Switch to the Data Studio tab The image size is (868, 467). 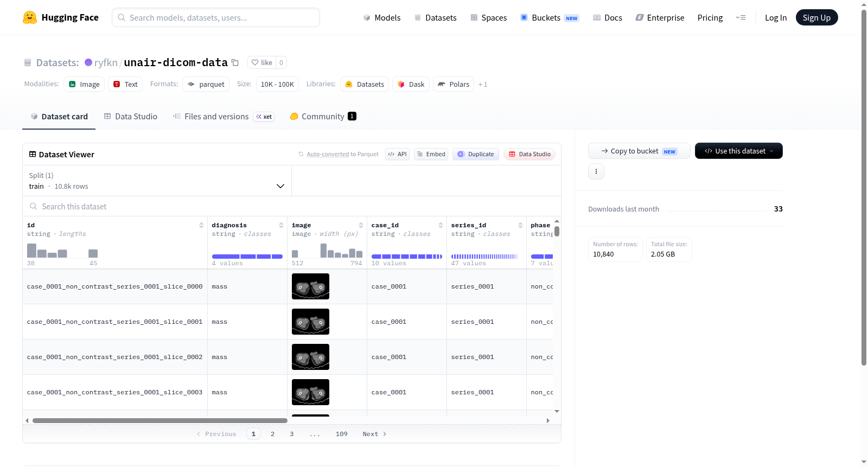pos(131,117)
